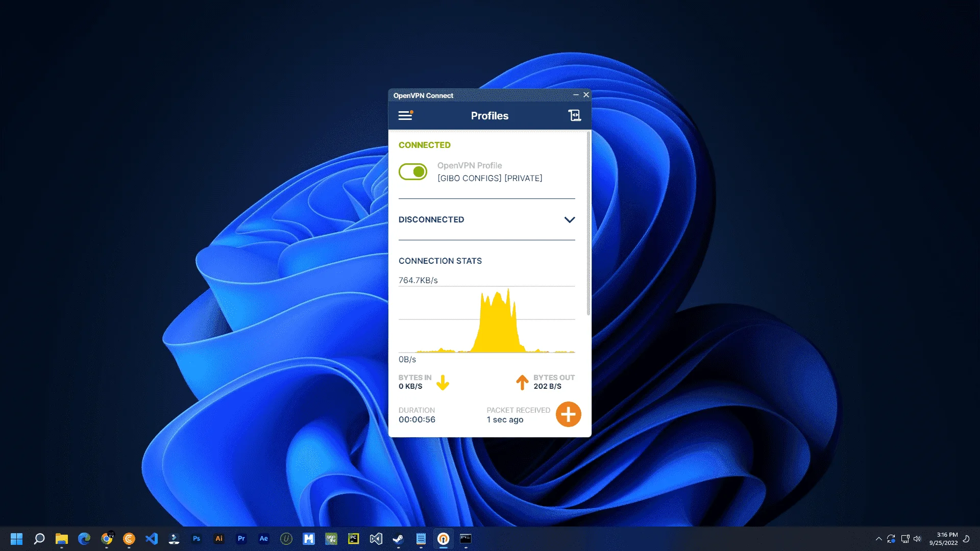Open the import profile icon in header
Image resolution: width=980 pixels, height=551 pixels.
pos(575,116)
